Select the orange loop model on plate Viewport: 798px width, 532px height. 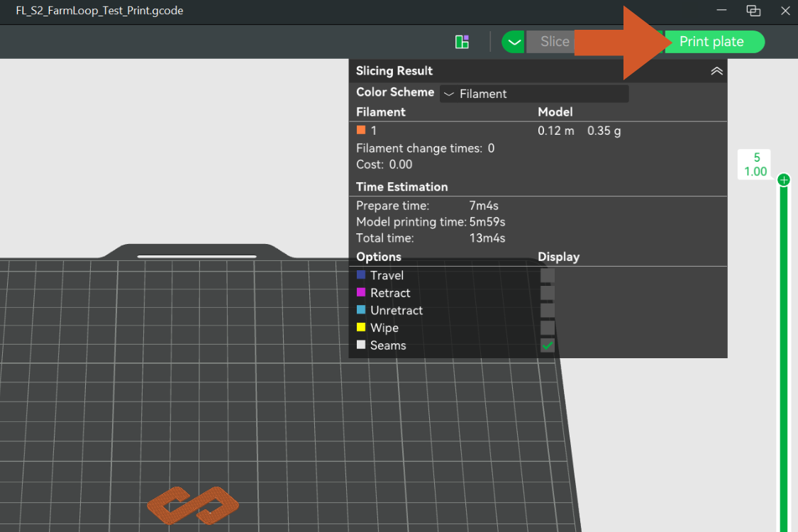(x=193, y=505)
